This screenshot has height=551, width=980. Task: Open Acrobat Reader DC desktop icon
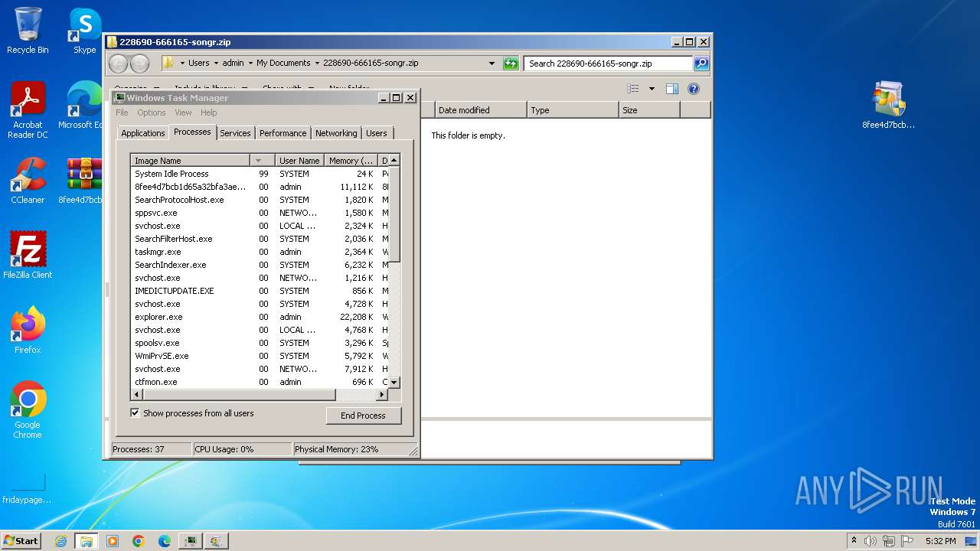28,110
